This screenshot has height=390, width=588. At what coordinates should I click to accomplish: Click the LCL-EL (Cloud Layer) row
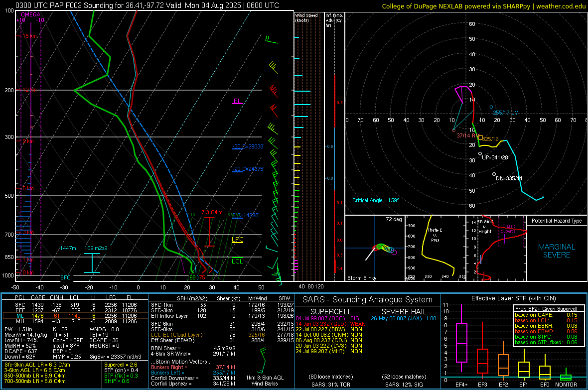pos(222,335)
